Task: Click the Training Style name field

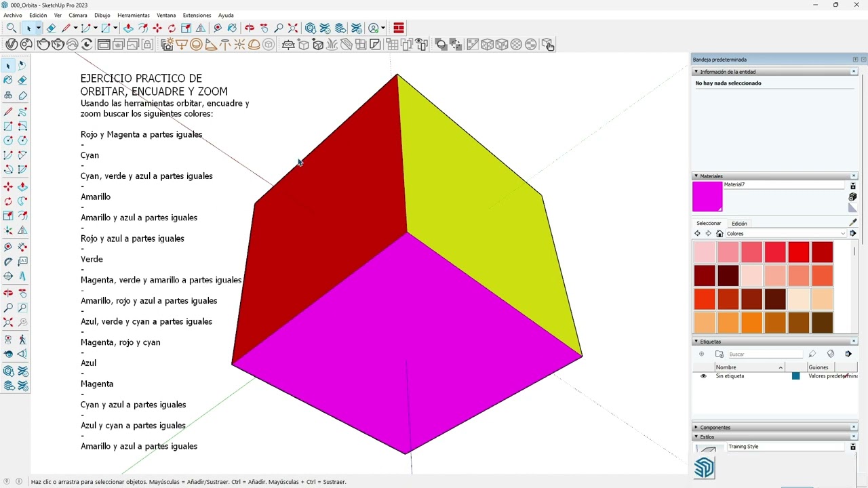Action: click(787, 447)
